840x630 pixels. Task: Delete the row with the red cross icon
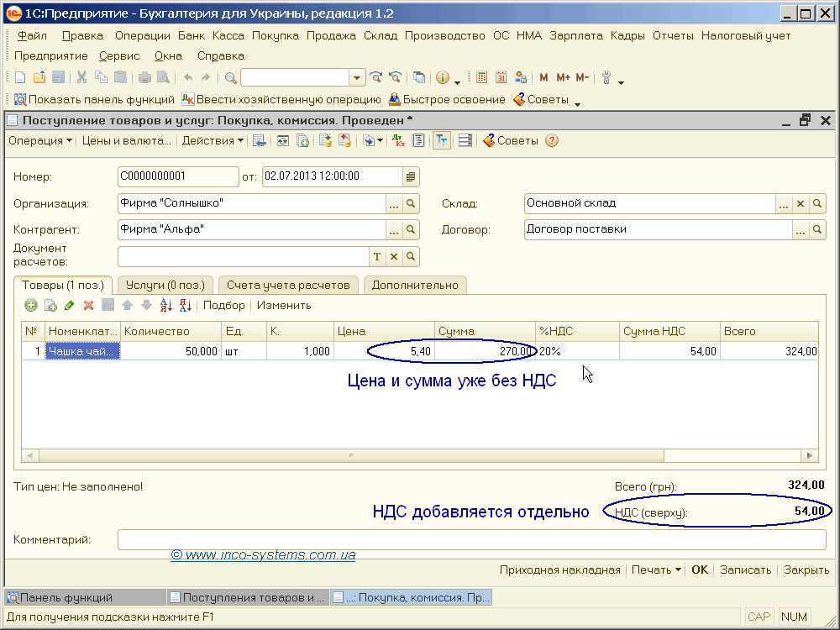click(x=88, y=306)
